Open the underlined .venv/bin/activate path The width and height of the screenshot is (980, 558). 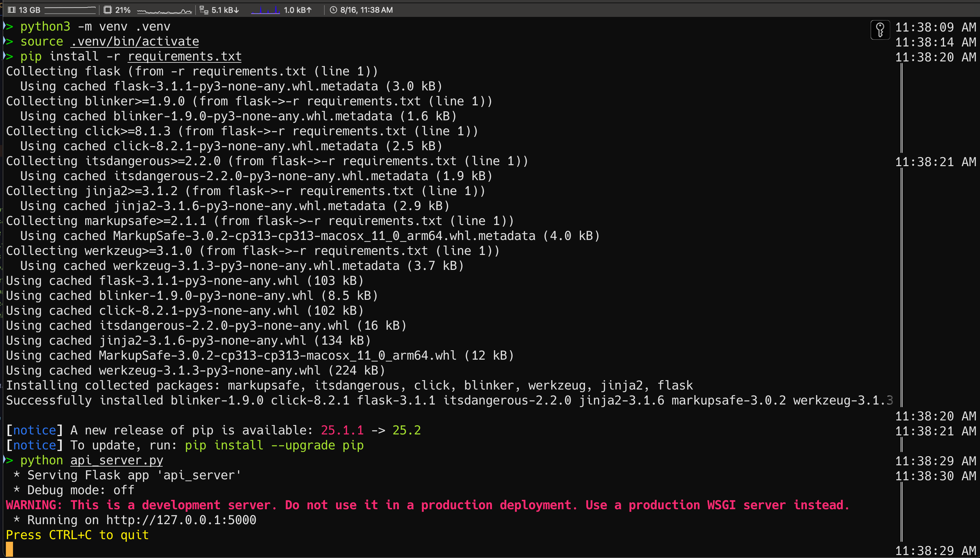point(135,41)
